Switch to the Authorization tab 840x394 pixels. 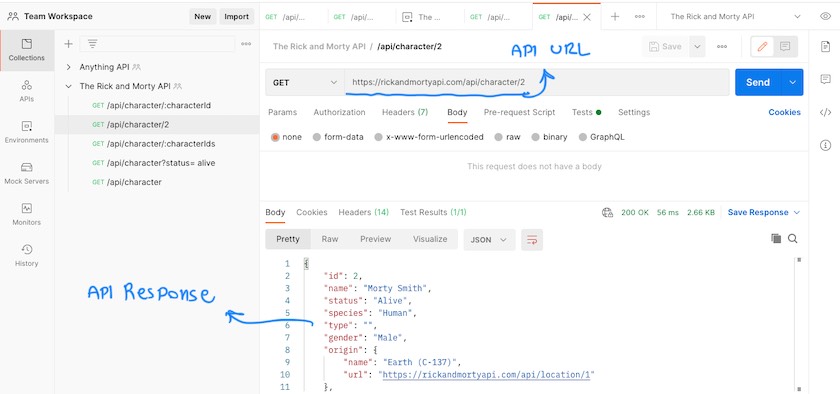click(339, 112)
